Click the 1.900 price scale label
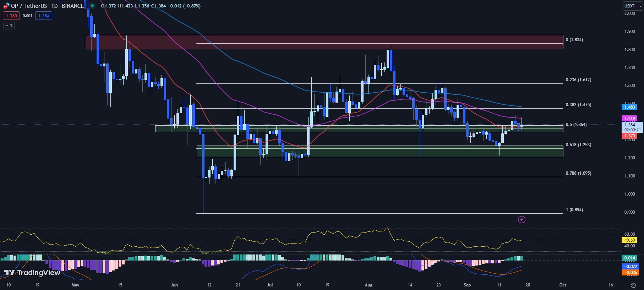 (629, 32)
